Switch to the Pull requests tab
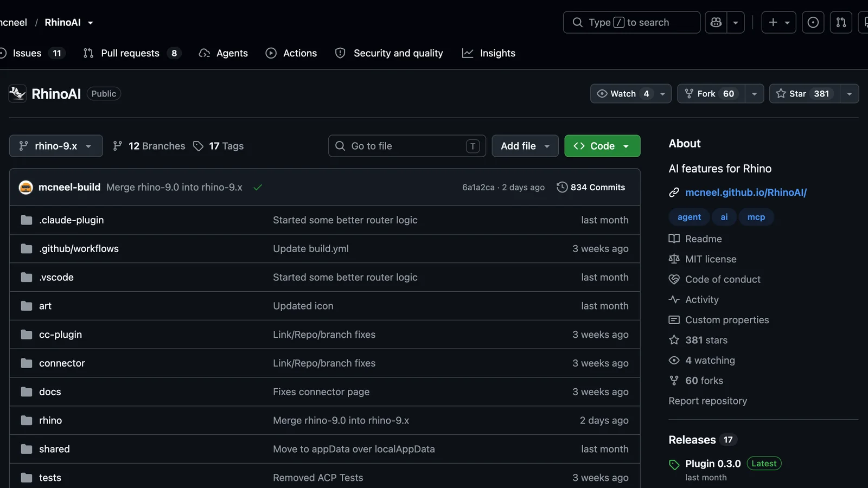 [131, 53]
